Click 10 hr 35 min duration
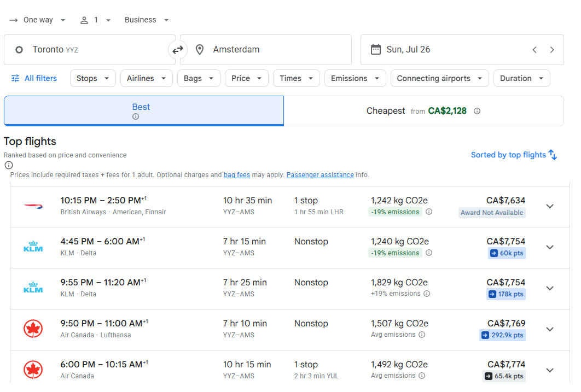 click(x=247, y=201)
